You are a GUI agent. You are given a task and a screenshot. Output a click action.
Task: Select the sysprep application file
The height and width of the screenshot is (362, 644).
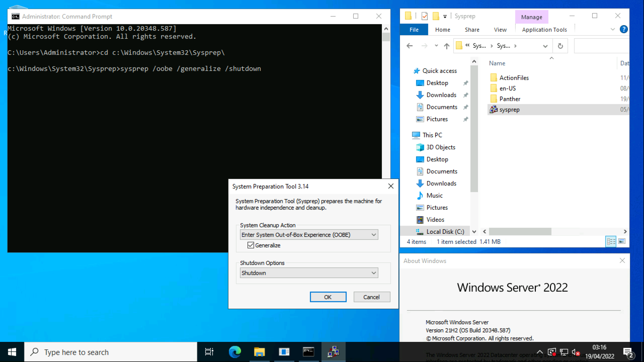[x=558, y=110]
